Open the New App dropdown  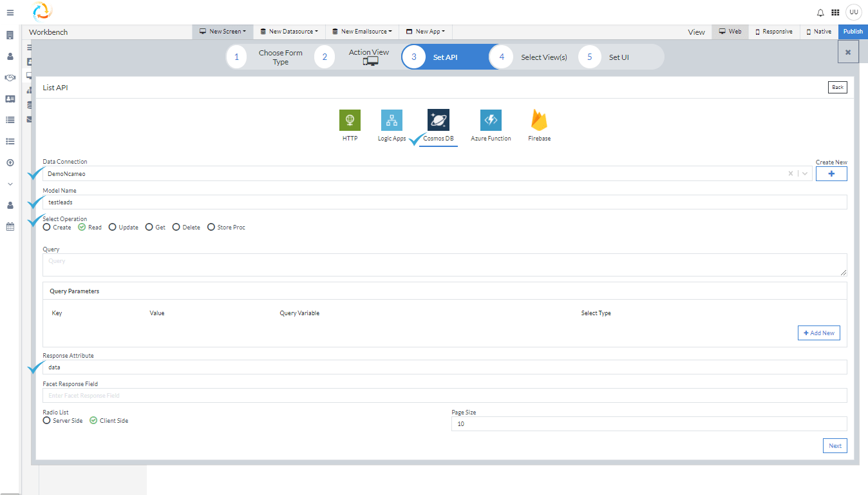(x=426, y=32)
